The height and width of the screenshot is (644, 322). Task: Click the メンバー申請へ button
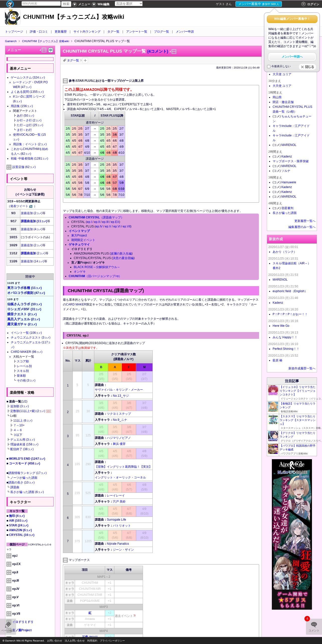[x=292, y=57]
